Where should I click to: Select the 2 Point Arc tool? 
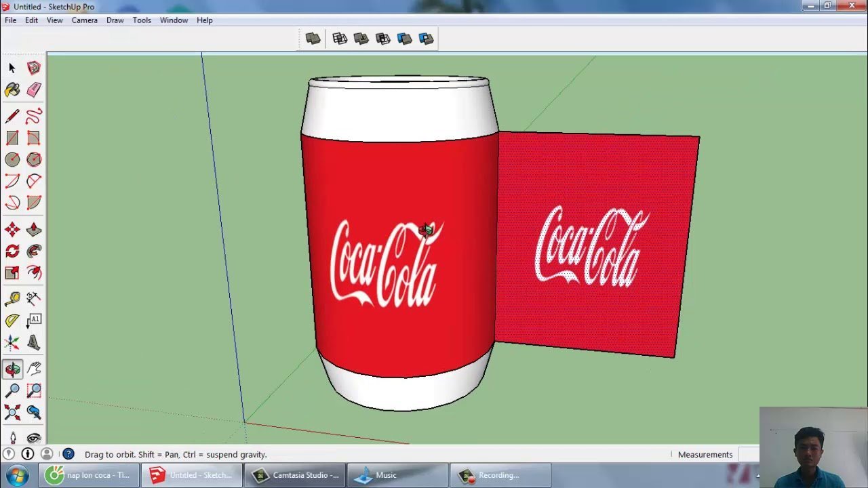[34, 181]
